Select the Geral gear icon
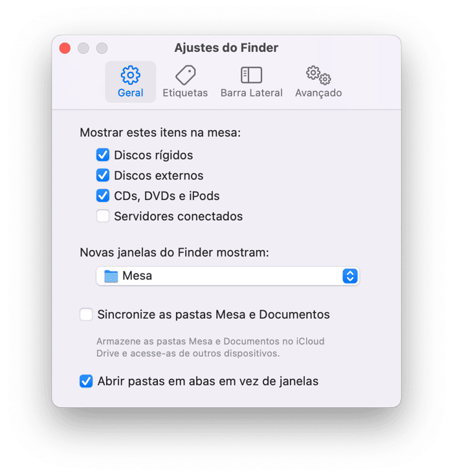Screen dimensions: 453x476 [131, 75]
